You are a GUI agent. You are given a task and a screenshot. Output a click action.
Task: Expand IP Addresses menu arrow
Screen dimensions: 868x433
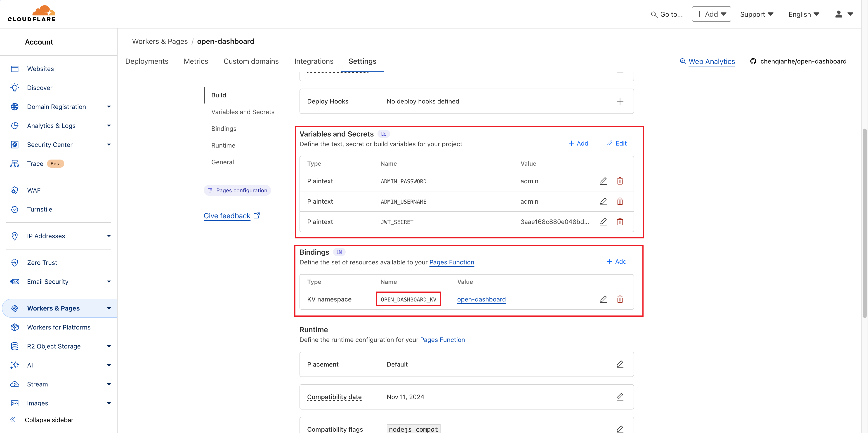[108, 236]
